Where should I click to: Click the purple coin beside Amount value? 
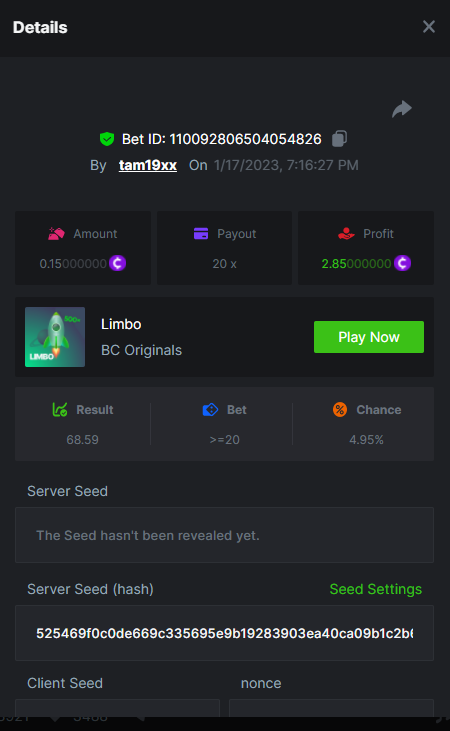[118, 263]
